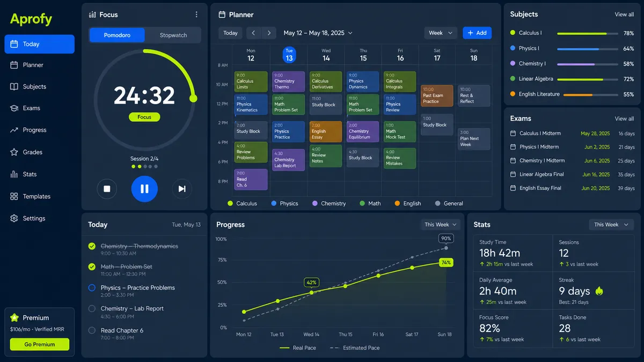Check Physics – Practice Problems task
Viewport: 644px width, 362px height.
(92, 287)
